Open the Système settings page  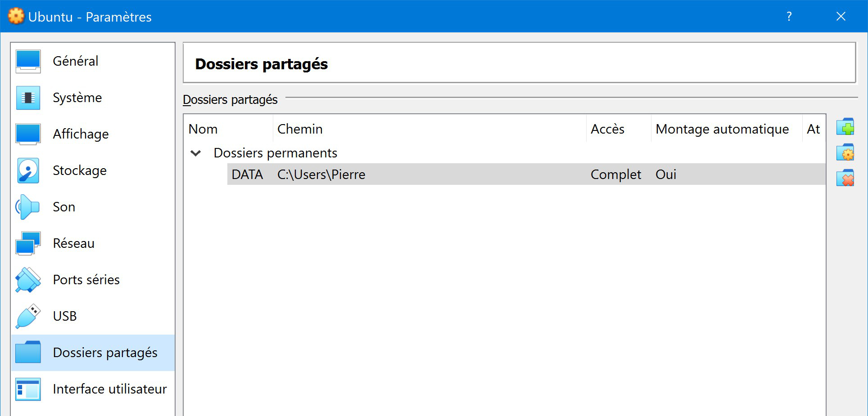click(93, 98)
